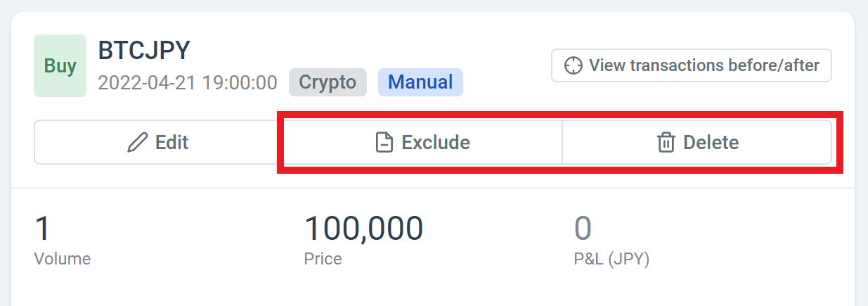
Task: Click the document-minus Exclude icon
Action: click(383, 143)
